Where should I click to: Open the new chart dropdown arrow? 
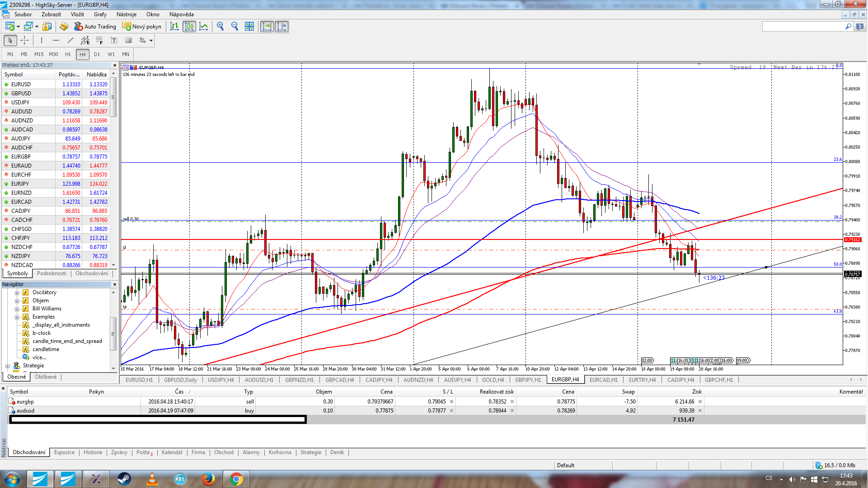[x=18, y=27]
